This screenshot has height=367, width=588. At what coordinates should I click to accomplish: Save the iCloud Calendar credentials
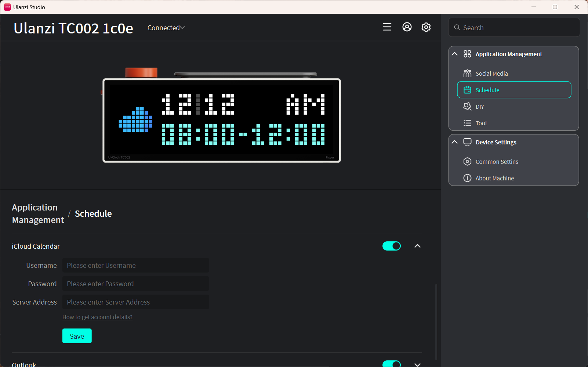tap(77, 336)
